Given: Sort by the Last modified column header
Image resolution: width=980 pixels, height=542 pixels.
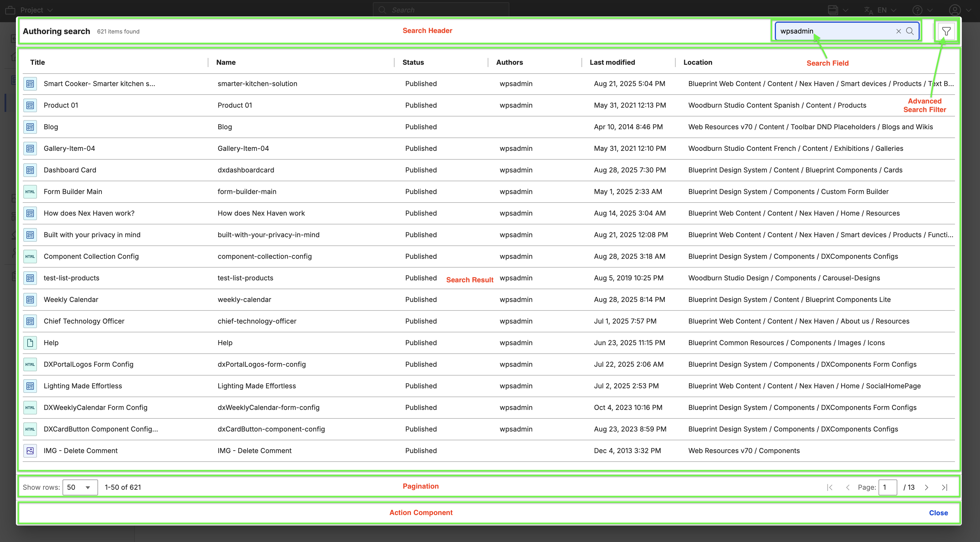Looking at the screenshot, I should click(x=612, y=62).
